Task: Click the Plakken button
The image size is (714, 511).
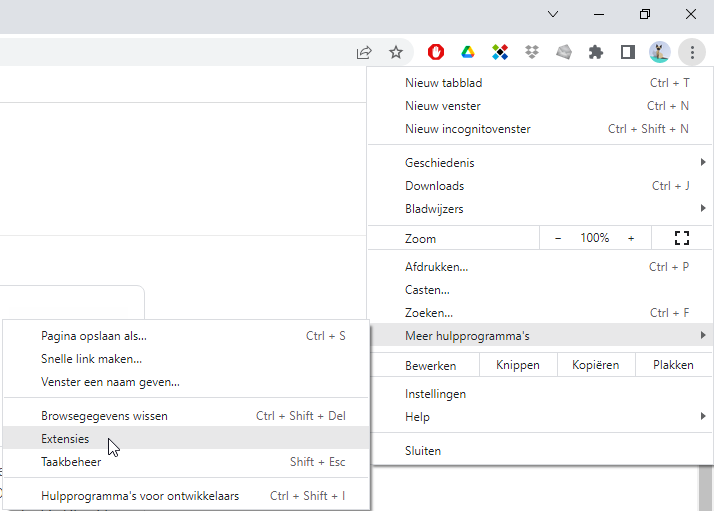Action: (x=673, y=365)
